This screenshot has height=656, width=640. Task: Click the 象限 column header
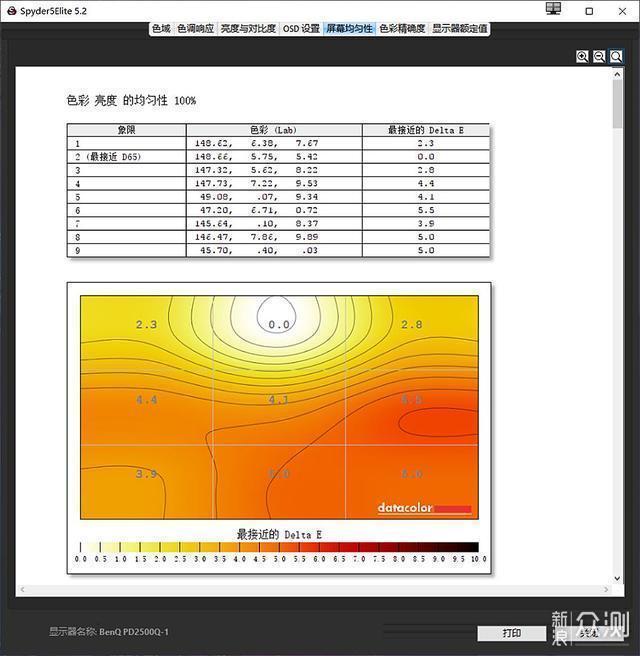[126, 130]
